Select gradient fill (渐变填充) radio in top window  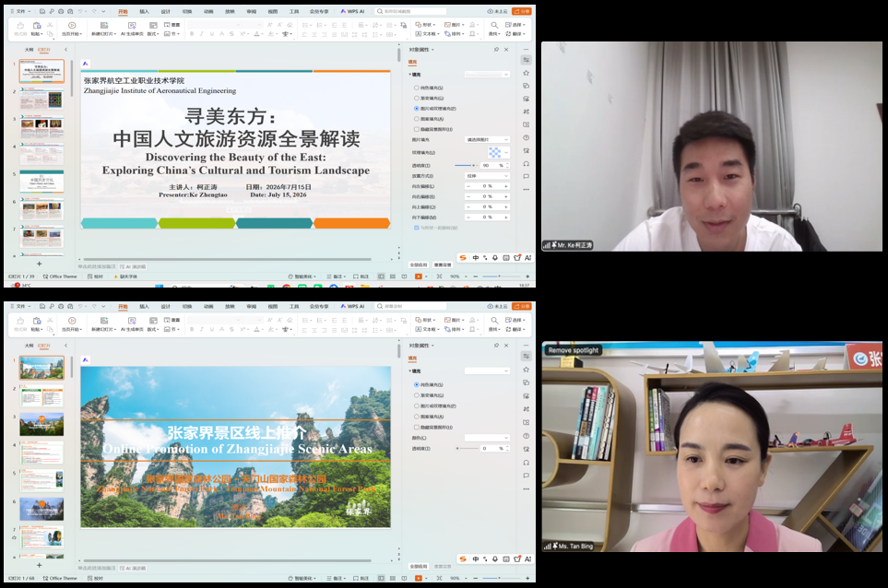coord(416,98)
